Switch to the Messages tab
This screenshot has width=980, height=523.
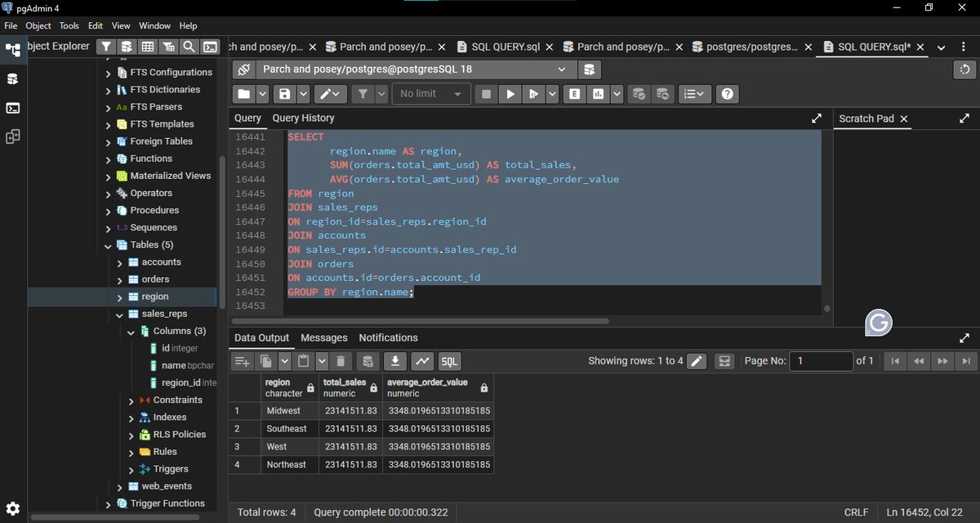324,337
